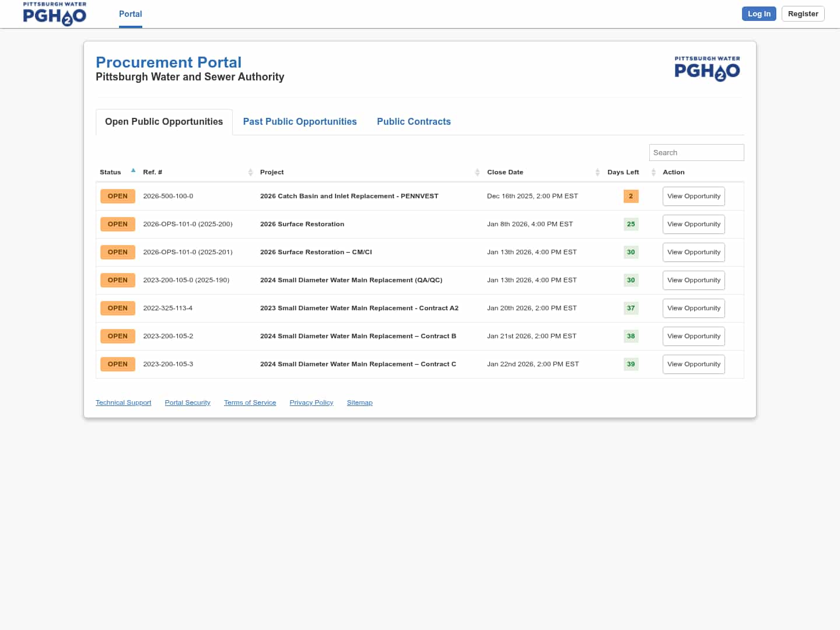Click the orange 2 days left badge
Screen dimensions: 840x630
tap(631, 196)
